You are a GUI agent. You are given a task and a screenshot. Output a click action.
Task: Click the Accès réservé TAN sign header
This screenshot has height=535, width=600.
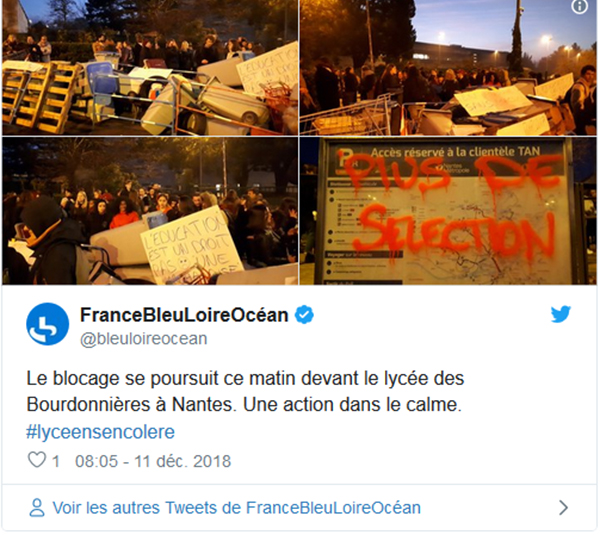455,152
